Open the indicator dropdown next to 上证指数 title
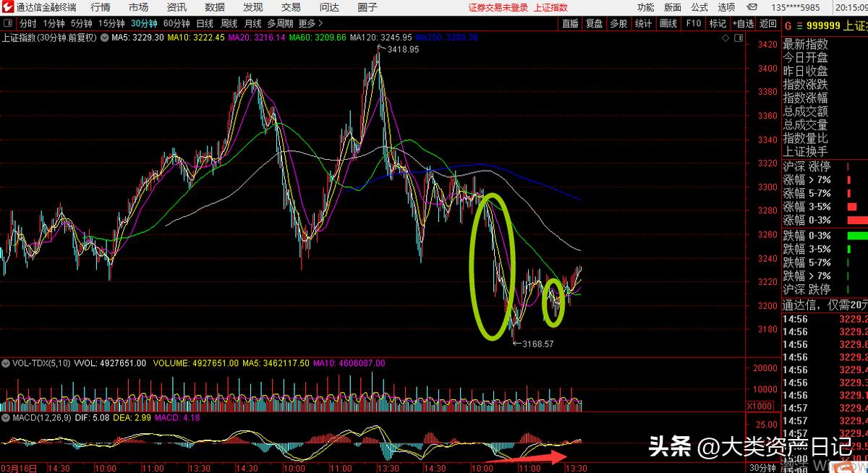The image size is (868, 473). click(x=106, y=37)
